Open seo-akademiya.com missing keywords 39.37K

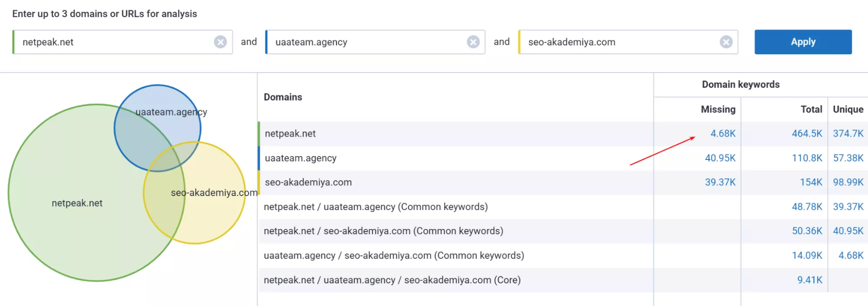click(x=720, y=183)
